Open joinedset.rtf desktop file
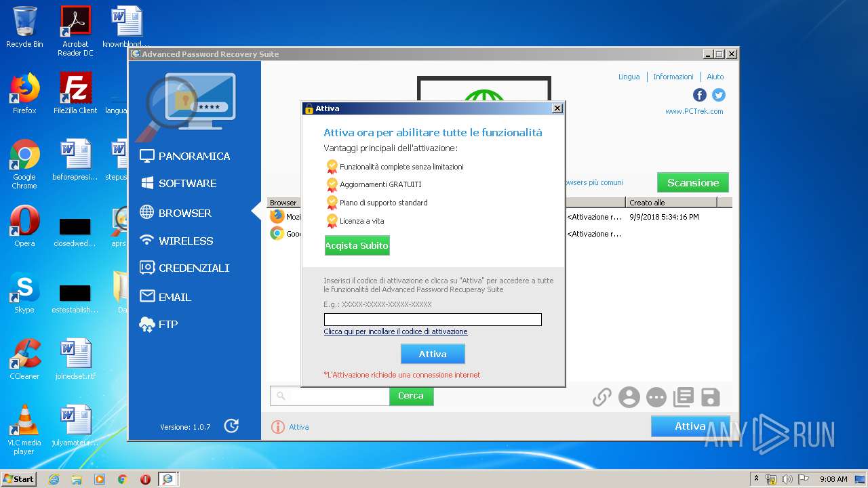868x488 pixels. (x=75, y=359)
